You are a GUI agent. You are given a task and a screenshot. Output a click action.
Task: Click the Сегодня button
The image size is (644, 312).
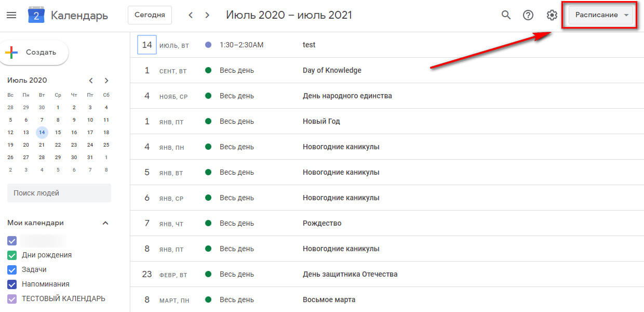click(150, 15)
